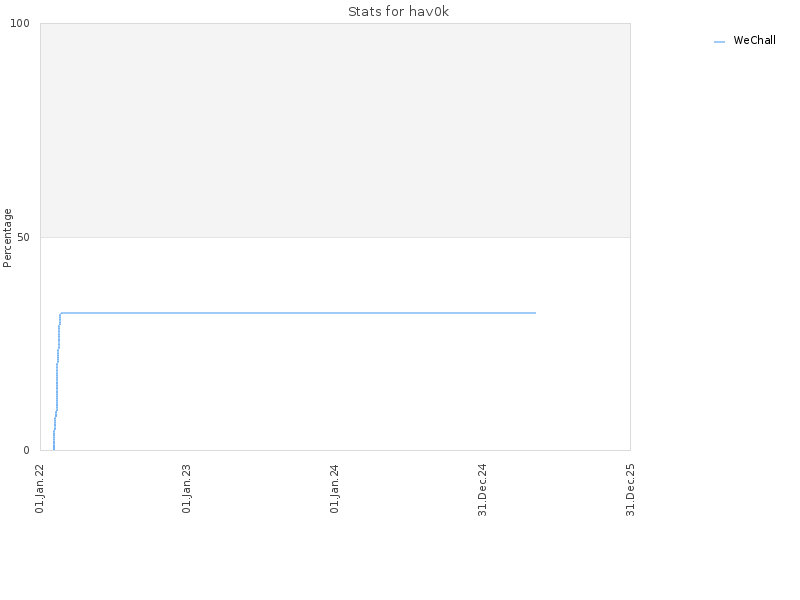Click the gray shaded upper chart region
The width and height of the screenshot is (800, 600).
(x=335, y=130)
